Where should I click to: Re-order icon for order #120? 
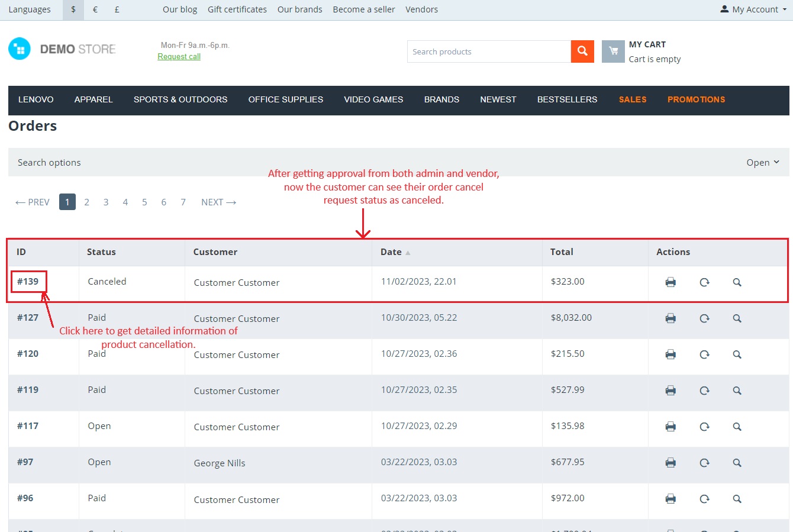[x=704, y=354]
